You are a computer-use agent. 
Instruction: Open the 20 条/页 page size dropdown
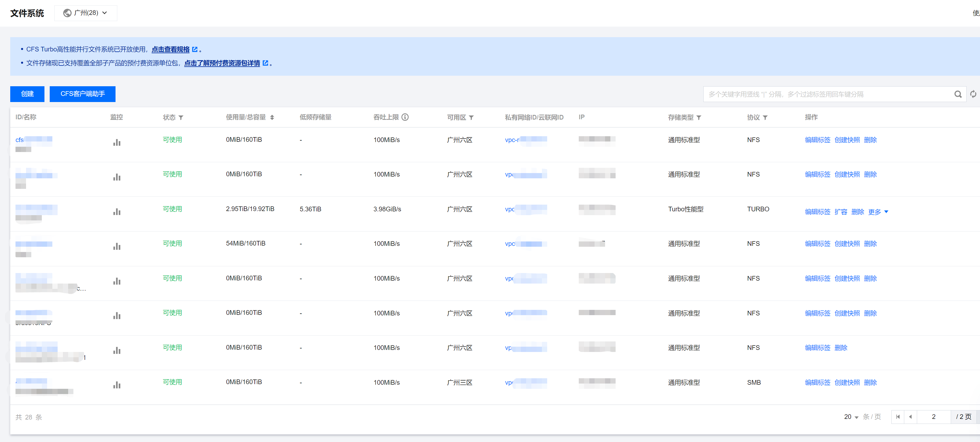click(851, 417)
